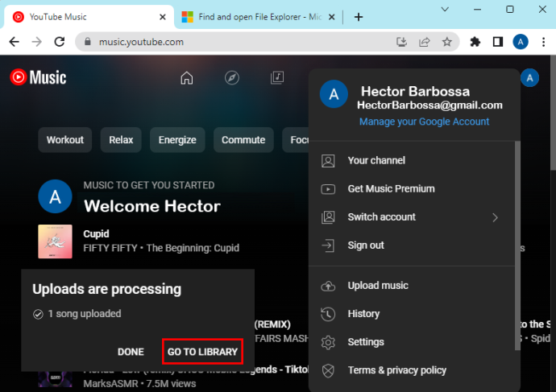556x392 pixels.
Task: Select Sign out menu item
Action: 412,246
